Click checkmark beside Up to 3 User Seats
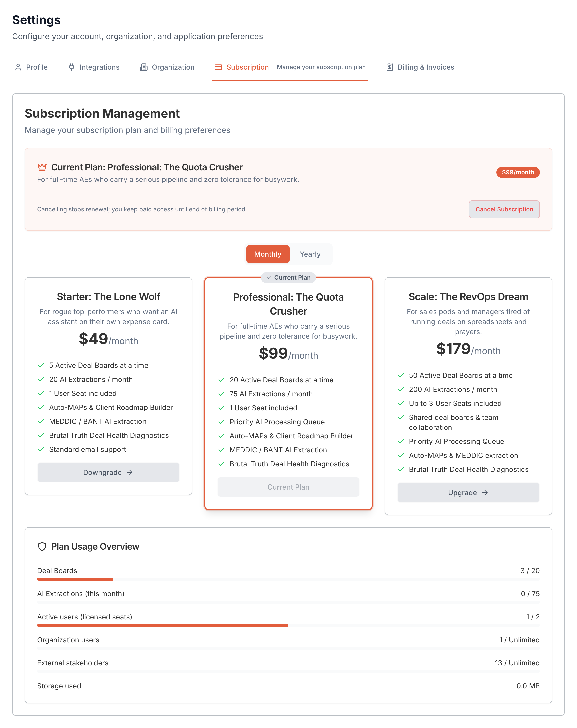The height and width of the screenshot is (728, 577). [x=401, y=404]
